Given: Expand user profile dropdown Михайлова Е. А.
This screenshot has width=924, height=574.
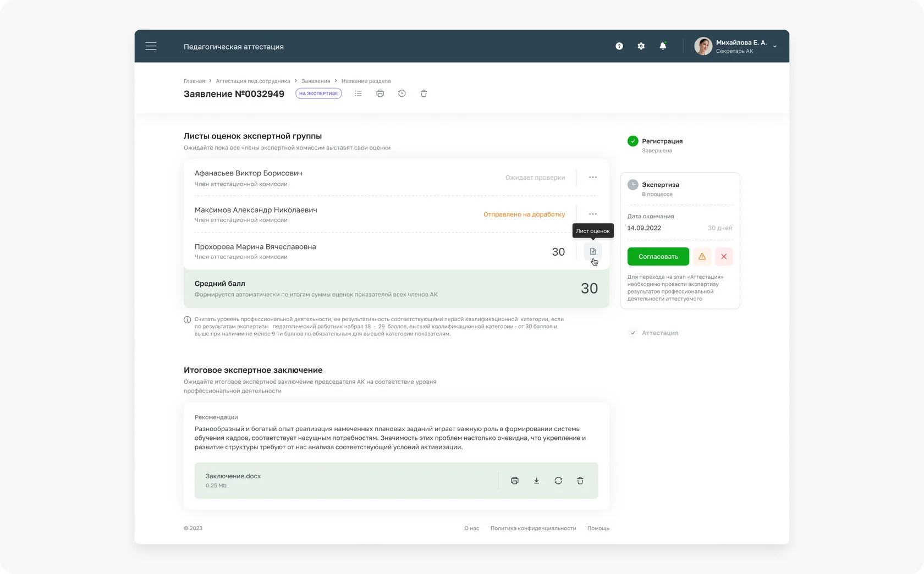Looking at the screenshot, I should pos(775,46).
